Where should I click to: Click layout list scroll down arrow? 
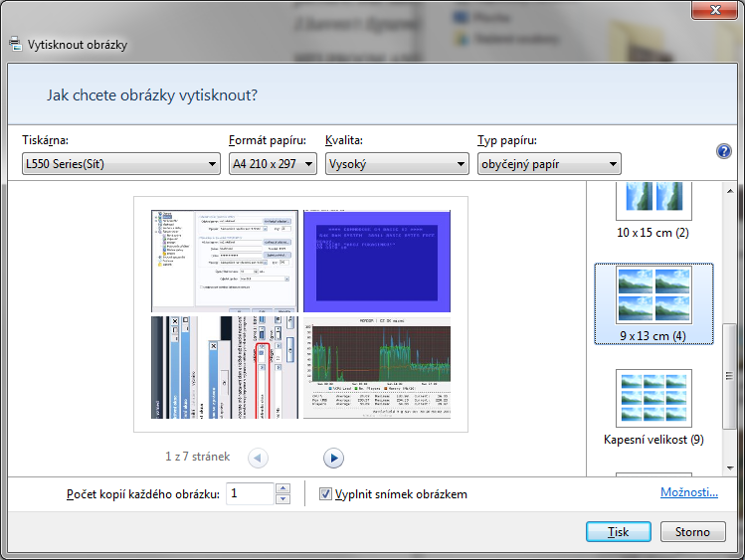click(x=730, y=467)
